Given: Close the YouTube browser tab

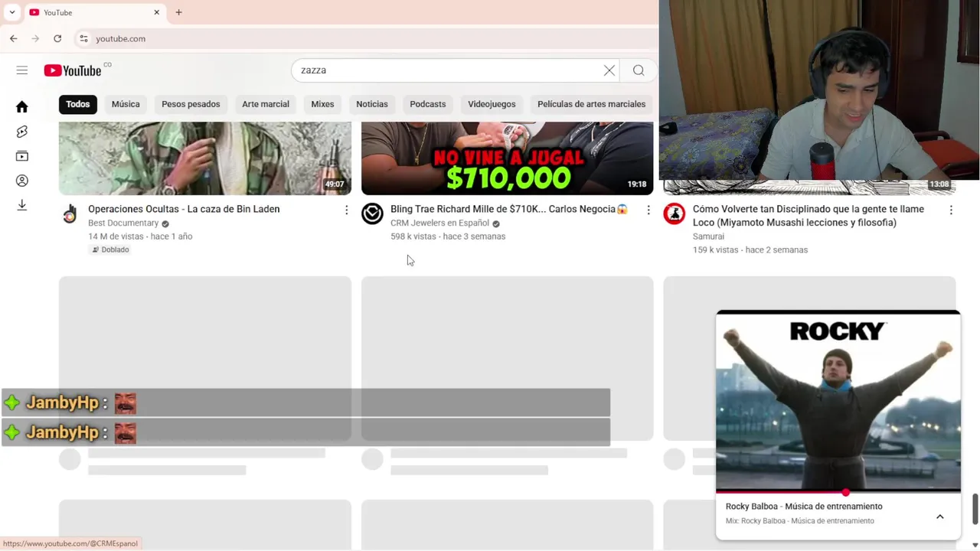Looking at the screenshot, I should click(156, 12).
